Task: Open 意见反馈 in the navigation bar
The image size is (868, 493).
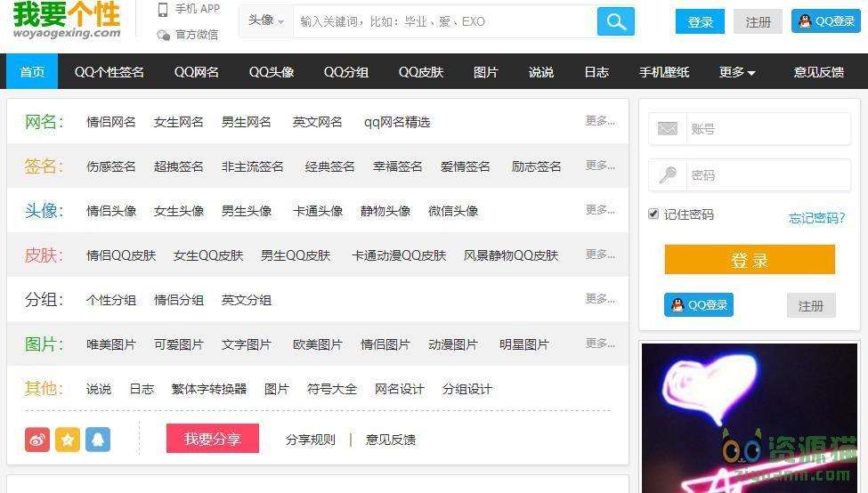Action: (x=819, y=72)
